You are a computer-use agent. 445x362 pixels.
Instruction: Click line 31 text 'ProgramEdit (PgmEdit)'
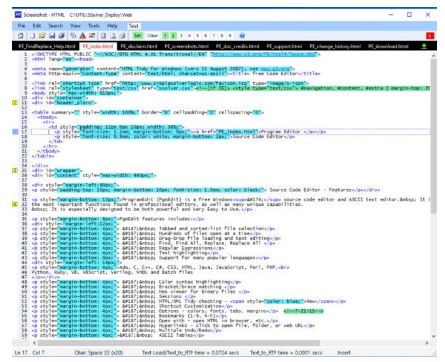click(152, 199)
